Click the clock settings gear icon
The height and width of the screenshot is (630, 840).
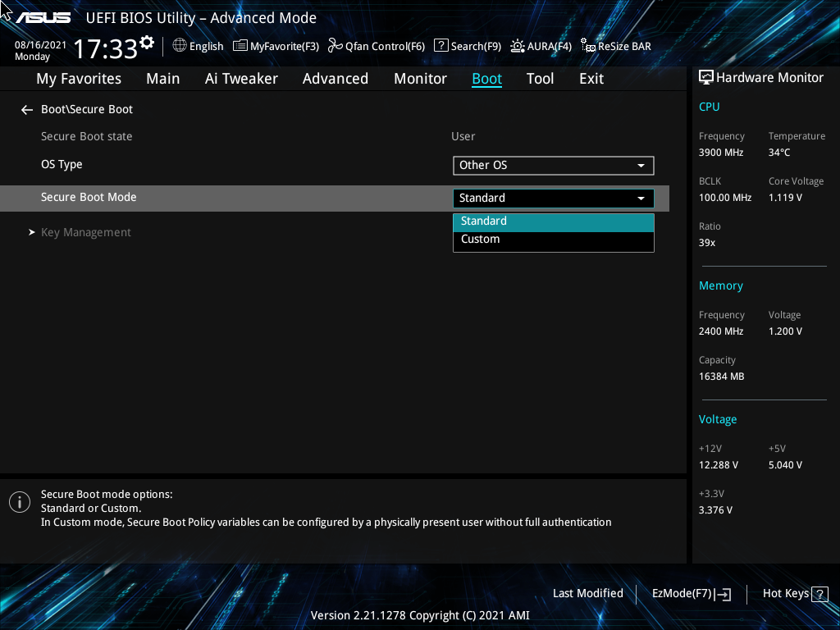pyautogui.click(x=147, y=43)
